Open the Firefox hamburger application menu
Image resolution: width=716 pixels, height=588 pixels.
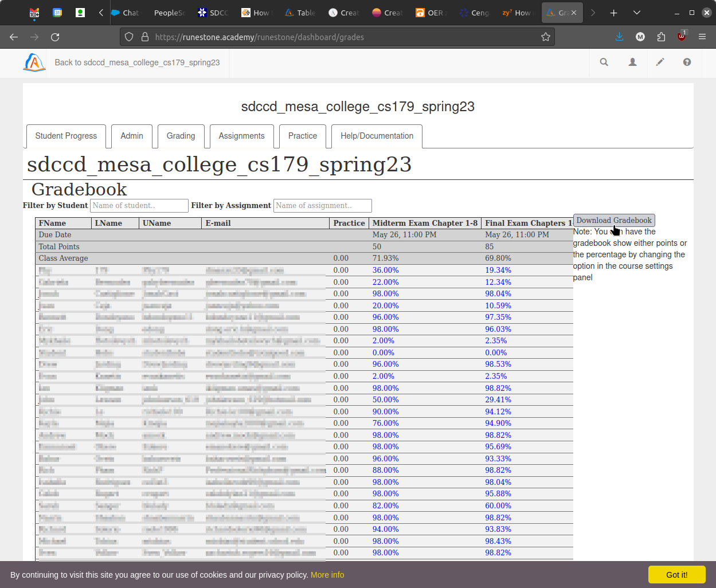pos(702,37)
